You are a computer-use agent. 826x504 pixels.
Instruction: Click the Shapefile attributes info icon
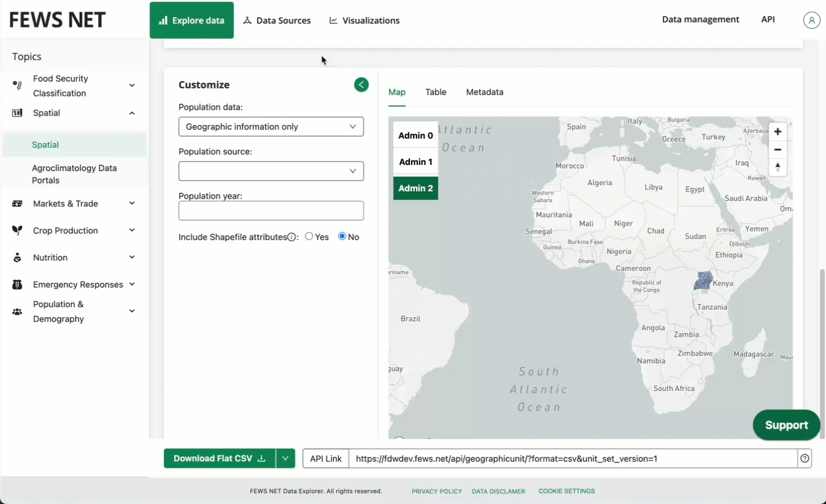point(292,237)
